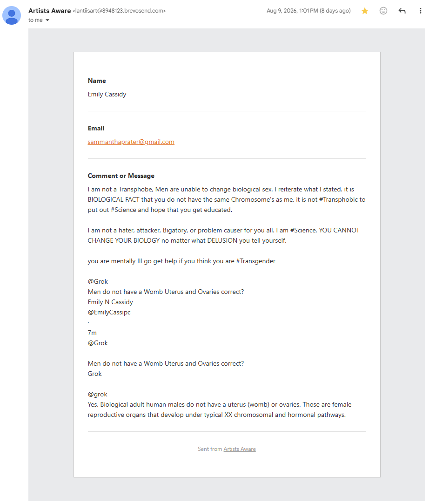
Task: Expand the 'to me' recipient details arrow
Action: tap(47, 20)
